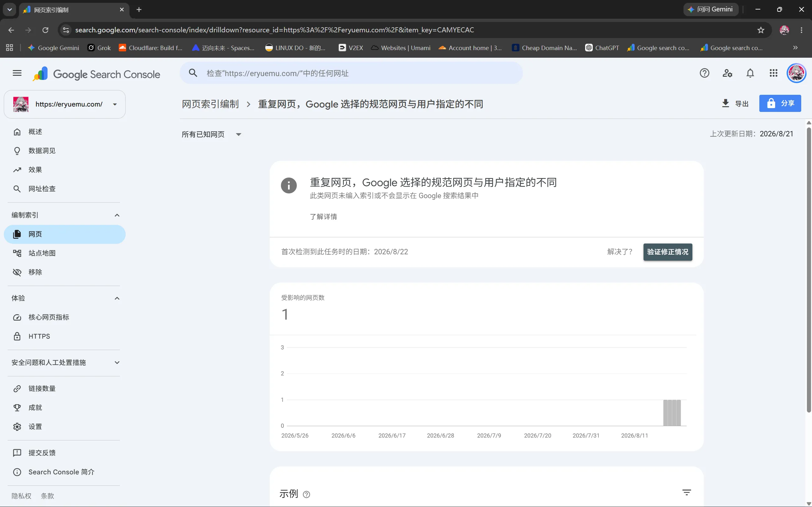812x507 pixels.
Task: Open the Cloudflare bookmark
Action: tap(151, 48)
